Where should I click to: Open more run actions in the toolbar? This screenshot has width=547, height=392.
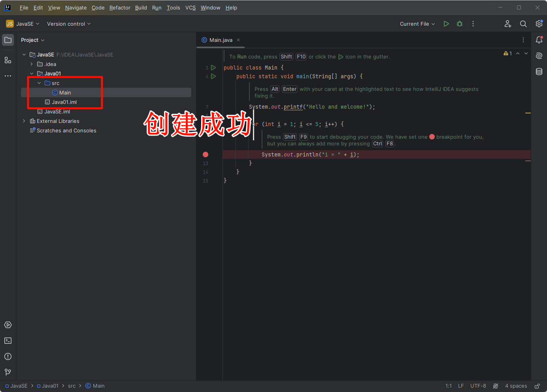[473, 24]
